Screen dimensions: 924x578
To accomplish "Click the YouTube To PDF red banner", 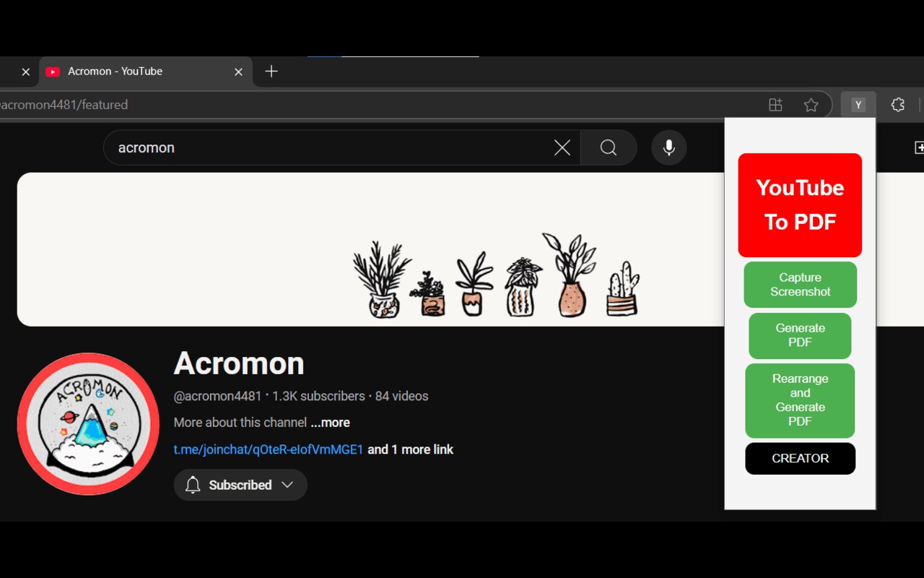I will tap(800, 205).
